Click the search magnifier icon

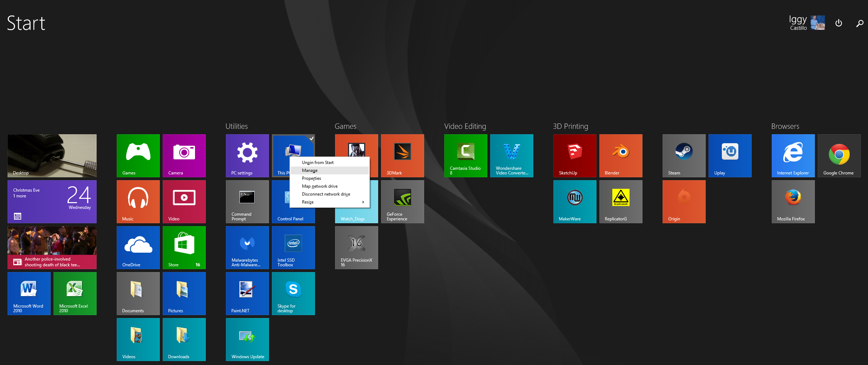(x=859, y=23)
